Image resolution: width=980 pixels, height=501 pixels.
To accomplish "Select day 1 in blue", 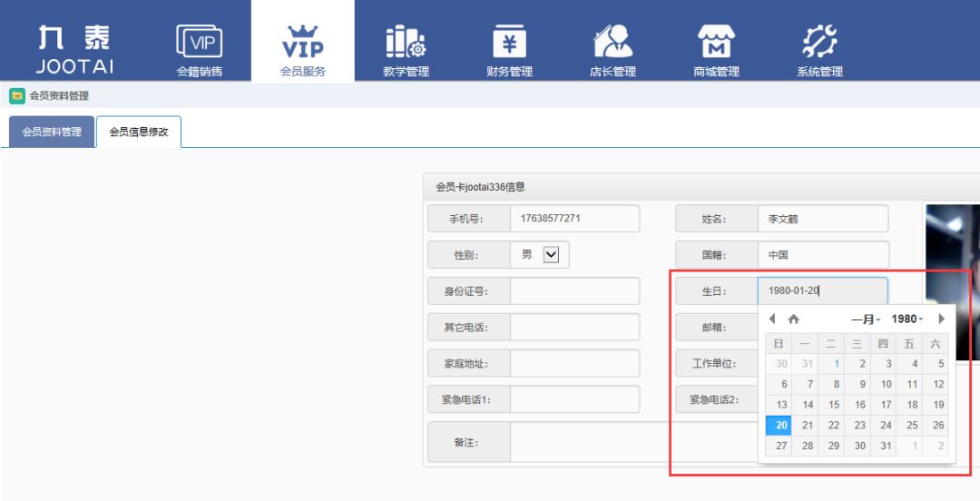I will pyautogui.click(x=831, y=363).
